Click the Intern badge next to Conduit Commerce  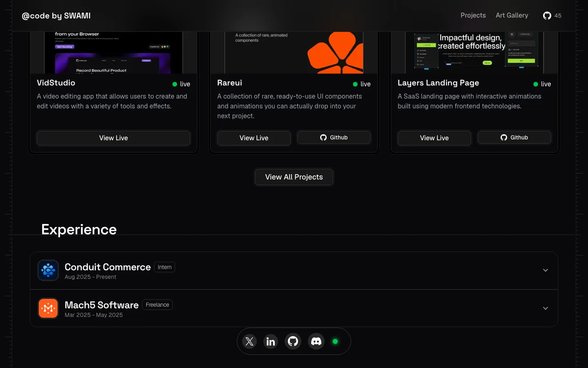point(165,267)
